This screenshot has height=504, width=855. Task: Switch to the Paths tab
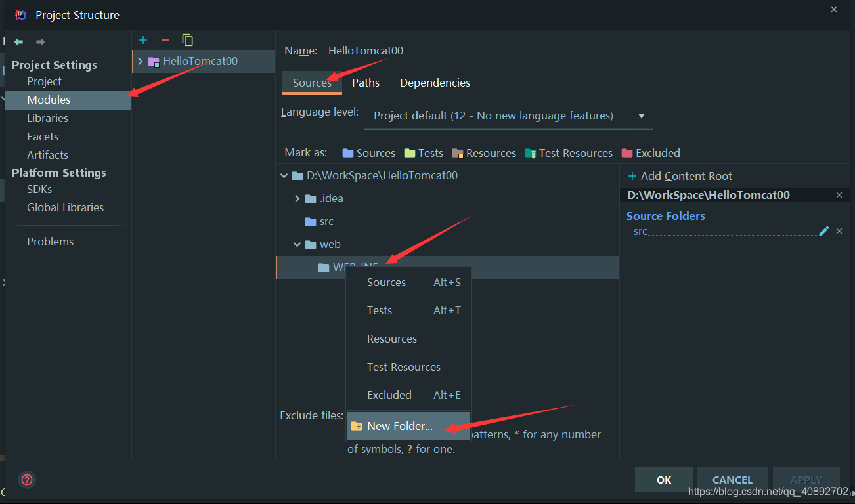(x=366, y=83)
